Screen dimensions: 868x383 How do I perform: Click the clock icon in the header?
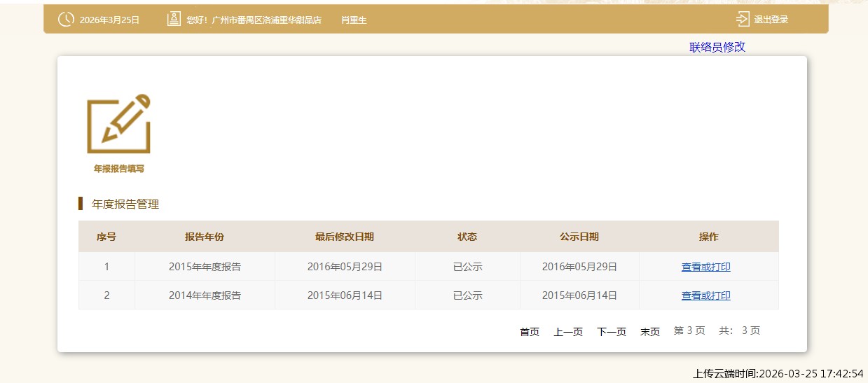tap(65, 20)
